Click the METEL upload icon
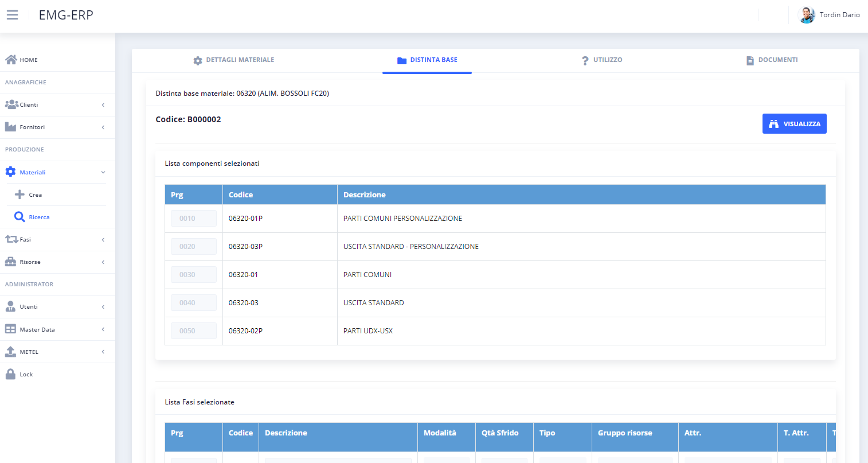868x463 pixels. 10,352
